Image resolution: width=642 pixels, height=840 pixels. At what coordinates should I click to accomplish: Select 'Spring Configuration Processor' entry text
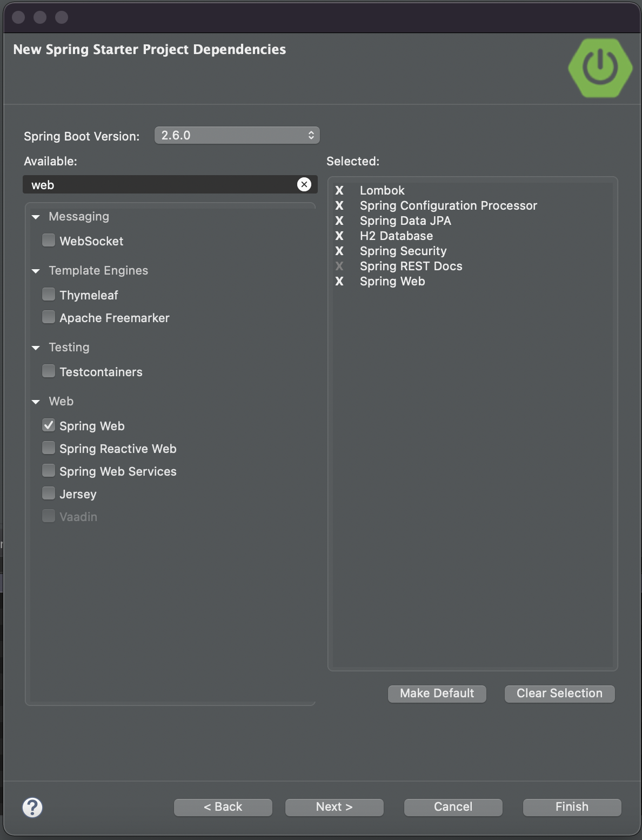point(449,205)
